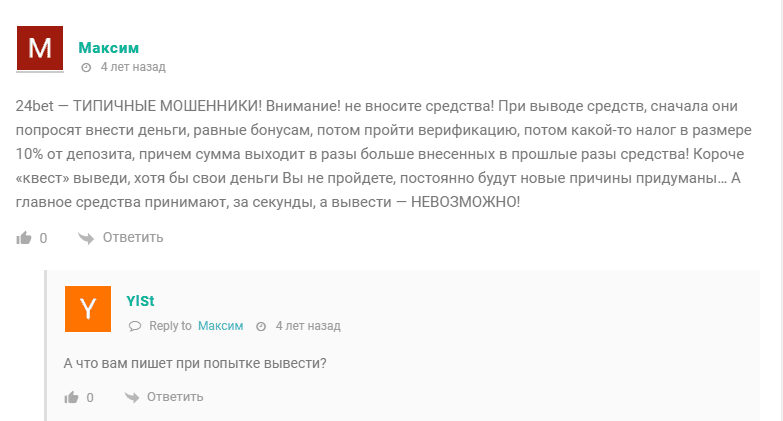Click the text "А что вам пишет при попытке вывести?"
This screenshot has width=783, height=421.
click(x=195, y=363)
